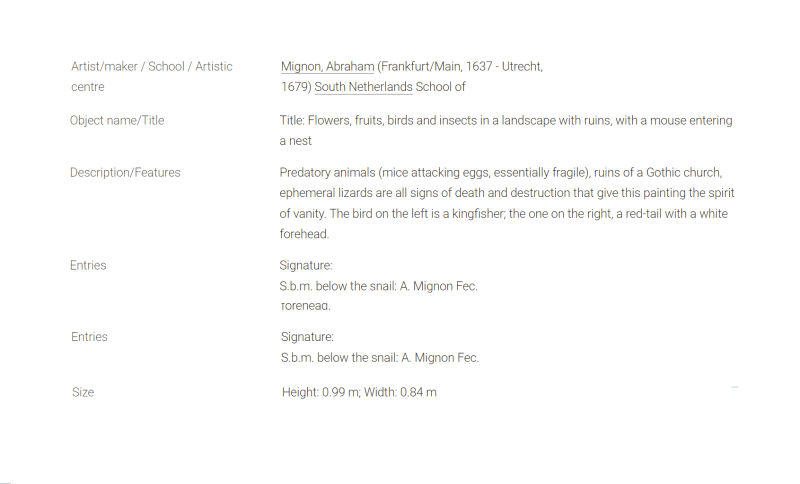Image resolution: width=800 pixels, height=484 pixels.
Task: Click the '1679)' death year text
Action: pos(296,87)
